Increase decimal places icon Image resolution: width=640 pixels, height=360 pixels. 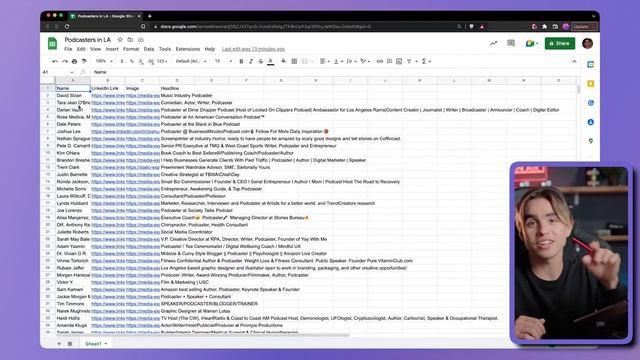151,61
